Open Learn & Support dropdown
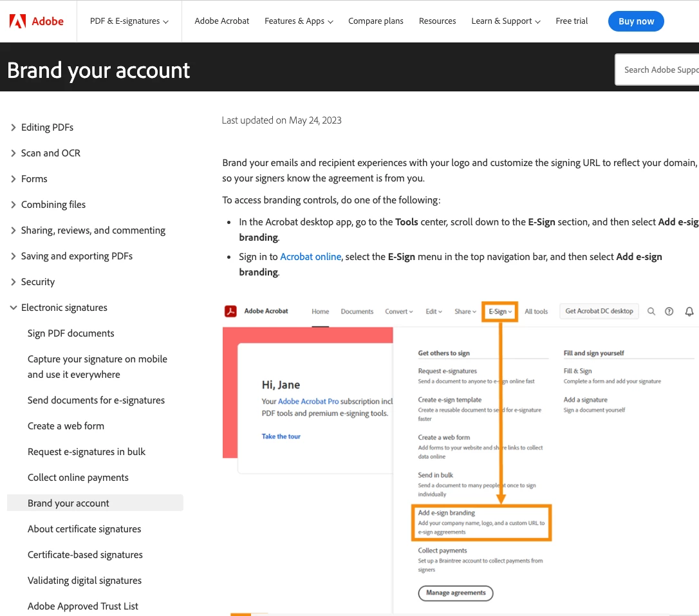This screenshot has height=616, width=699. point(506,21)
